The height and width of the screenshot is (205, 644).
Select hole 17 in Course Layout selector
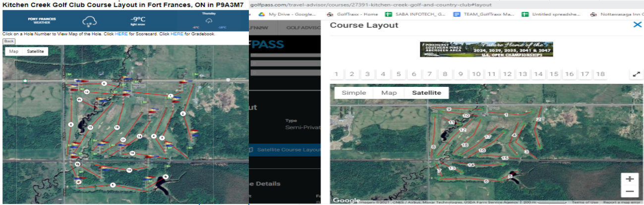point(585,74)
